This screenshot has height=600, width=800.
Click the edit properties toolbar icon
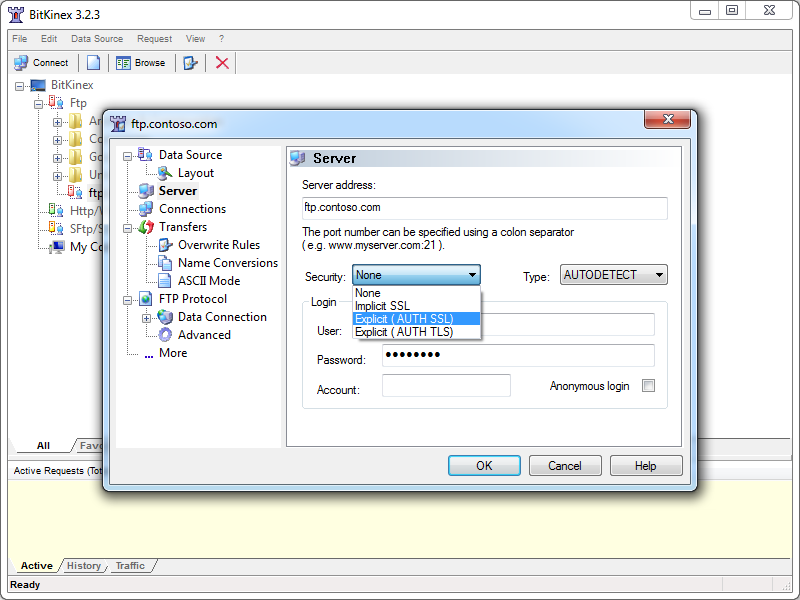tap(190, 62)
